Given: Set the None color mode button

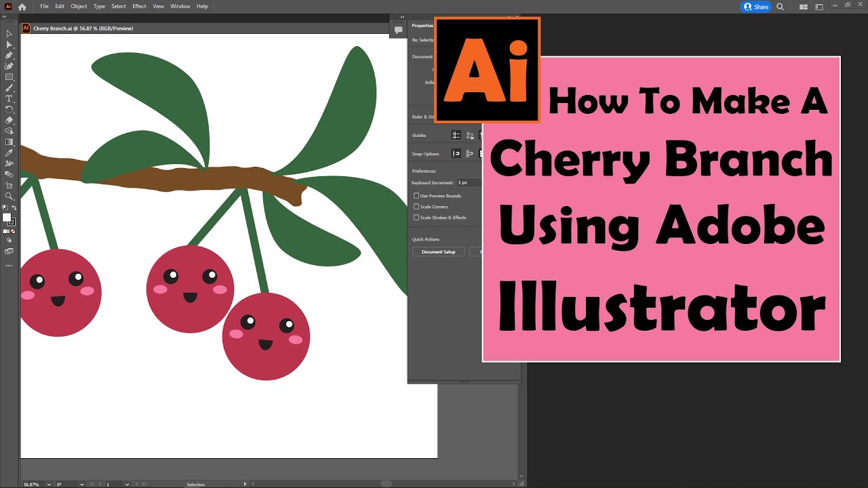Looking at the screenshot, I should [13, 231].
